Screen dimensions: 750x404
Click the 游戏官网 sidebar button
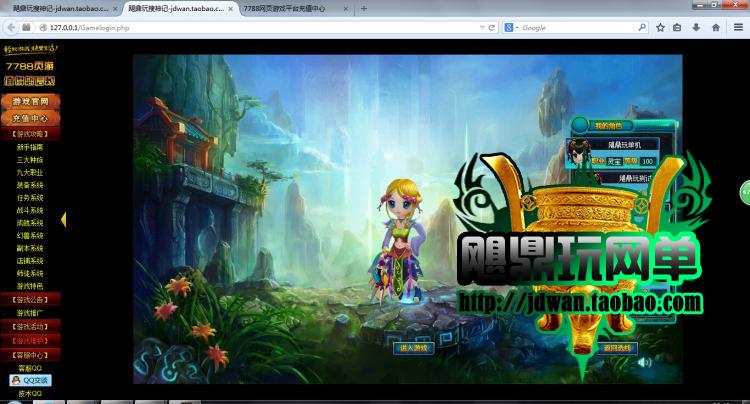click(x=29, y=101)
